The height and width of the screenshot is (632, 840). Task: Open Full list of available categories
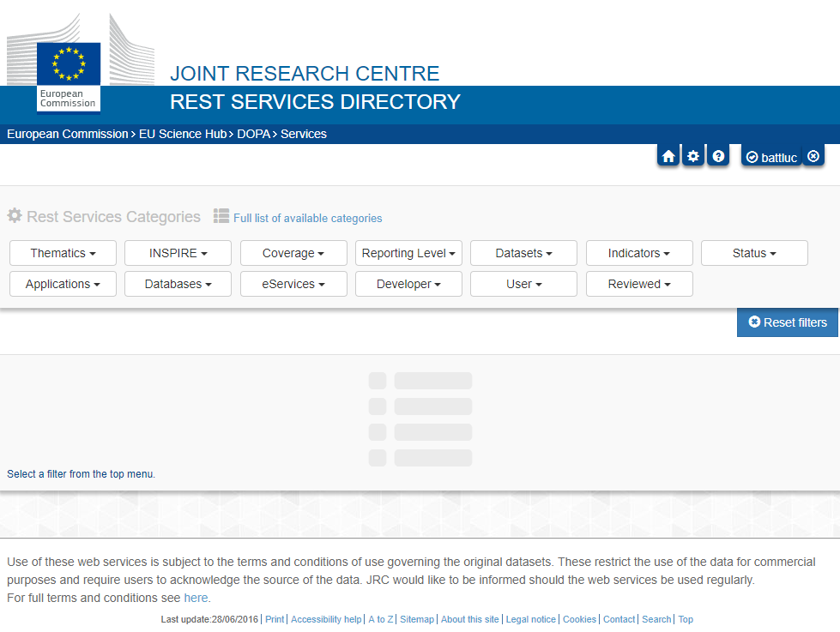307,218
